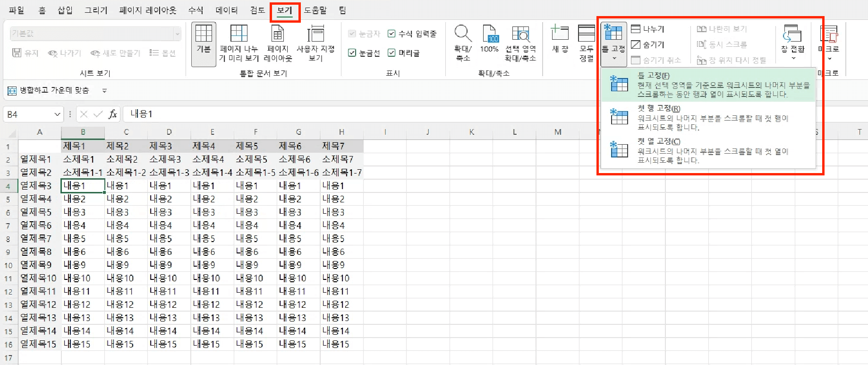Click 숨기기 취소 unhide icon
868x365 pixels.
point(636,60)
